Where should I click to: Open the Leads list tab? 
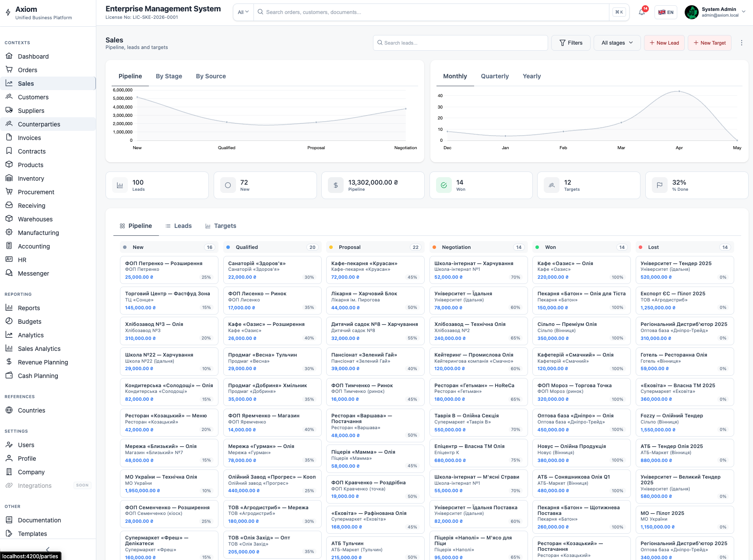pyautogui.click(x=179, y=226)
